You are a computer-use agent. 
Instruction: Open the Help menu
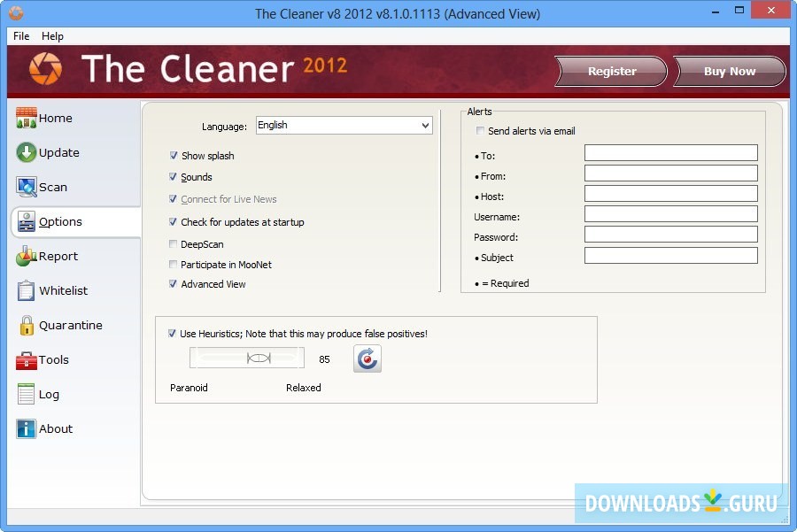coord(52,36)
